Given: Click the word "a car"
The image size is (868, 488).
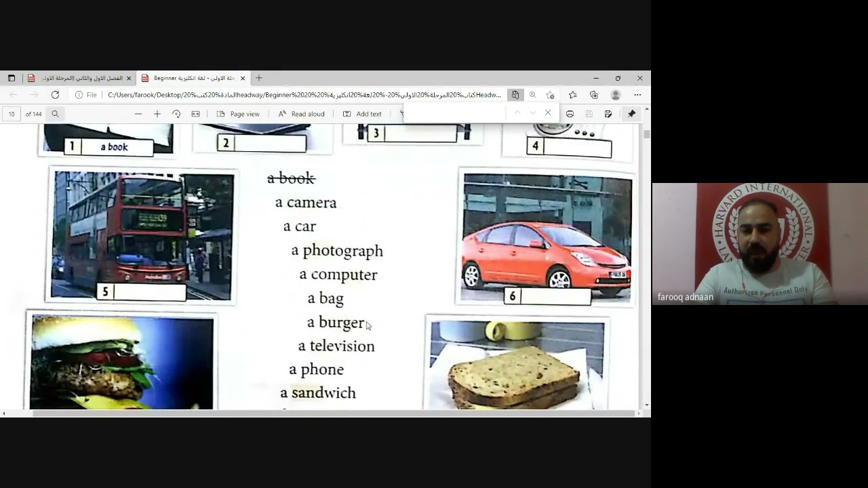Looking at the screenshot, I should tap(299, 226).
